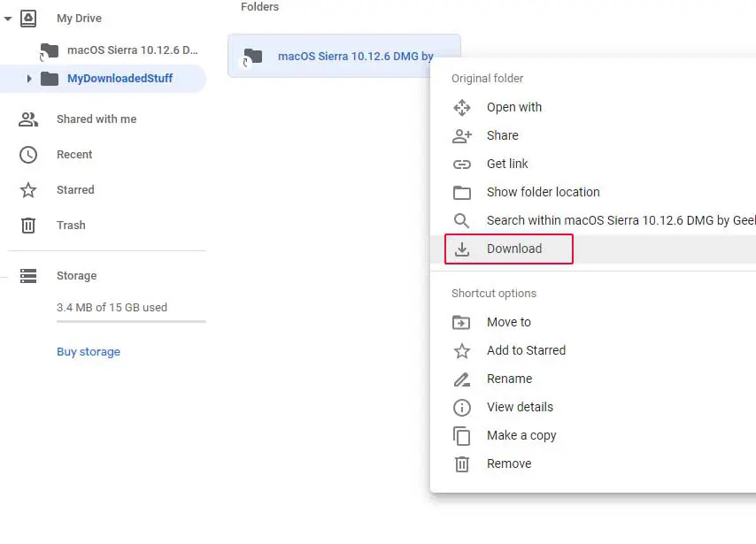The image size is (756, 544).
Task: Choose Open with from context menu
Action: tap(514, 107)
